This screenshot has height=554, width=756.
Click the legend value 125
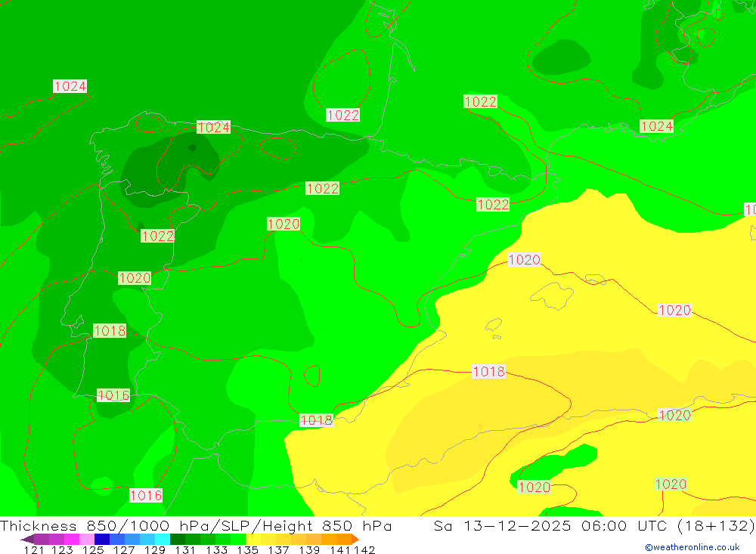pyautogui.click(x=93, y=549)
